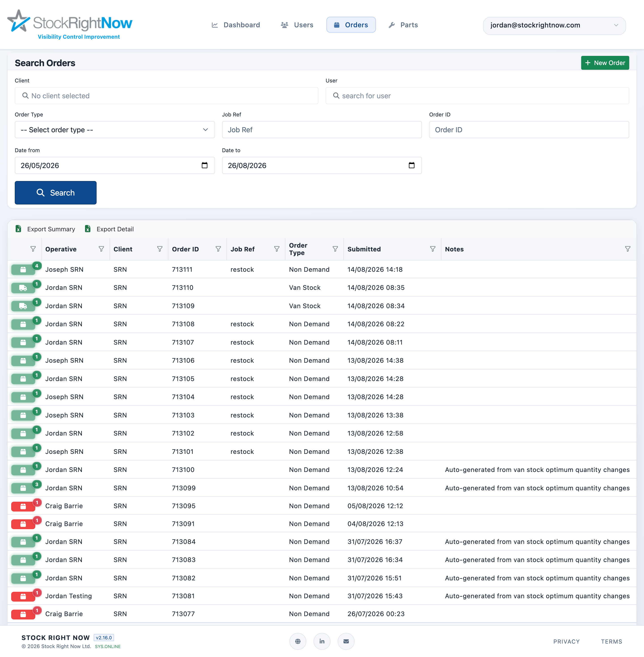This screenshot has width=644, height=657.
Task: Filter the Order ID column
Action: click(x=218, y=249)
